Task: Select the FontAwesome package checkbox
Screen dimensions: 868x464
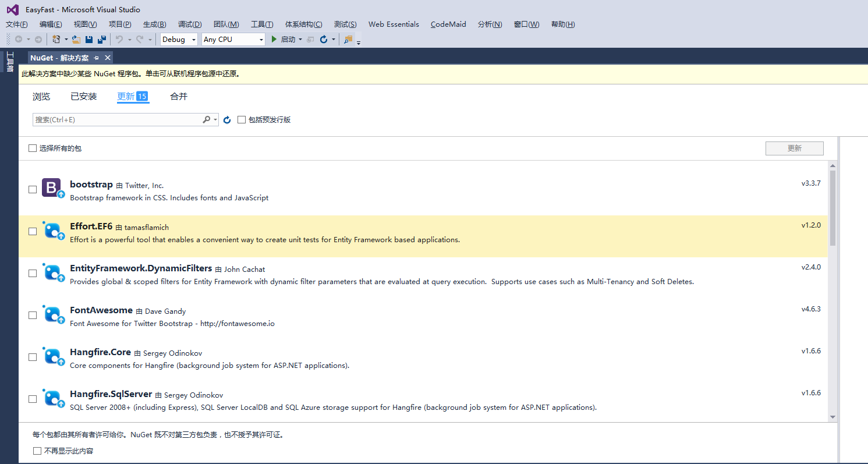Action: point(33,315)
